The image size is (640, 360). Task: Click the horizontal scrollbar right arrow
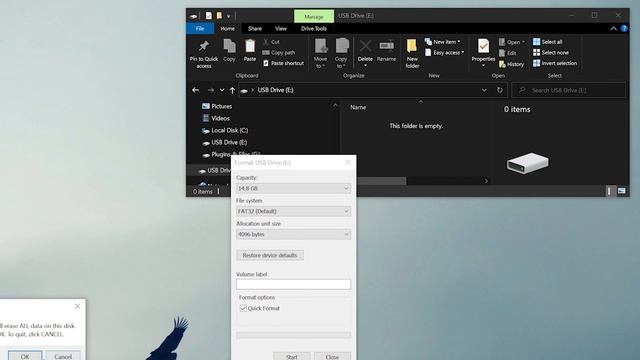pyautogui.click(x=486, y=181)
